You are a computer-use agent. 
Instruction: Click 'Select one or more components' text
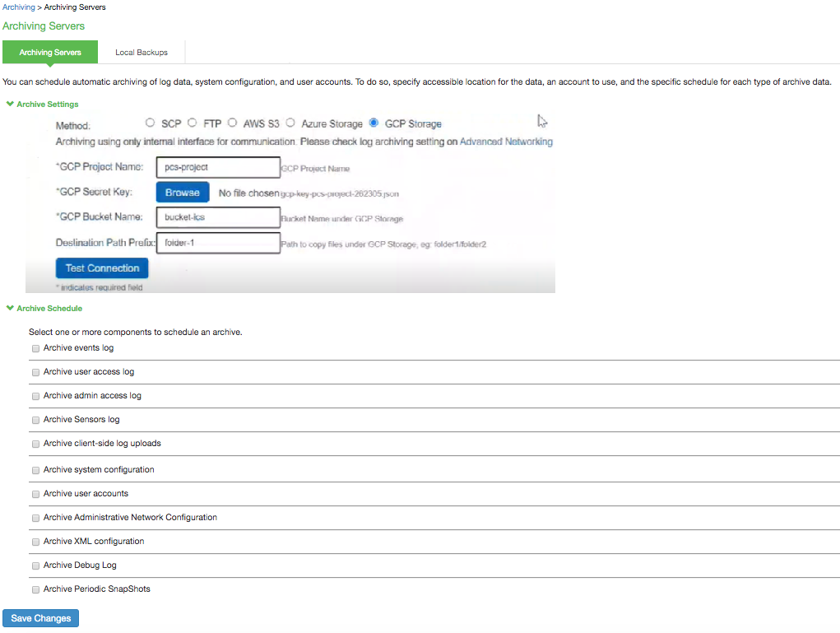pyautogui.click(x=136, y=332)
